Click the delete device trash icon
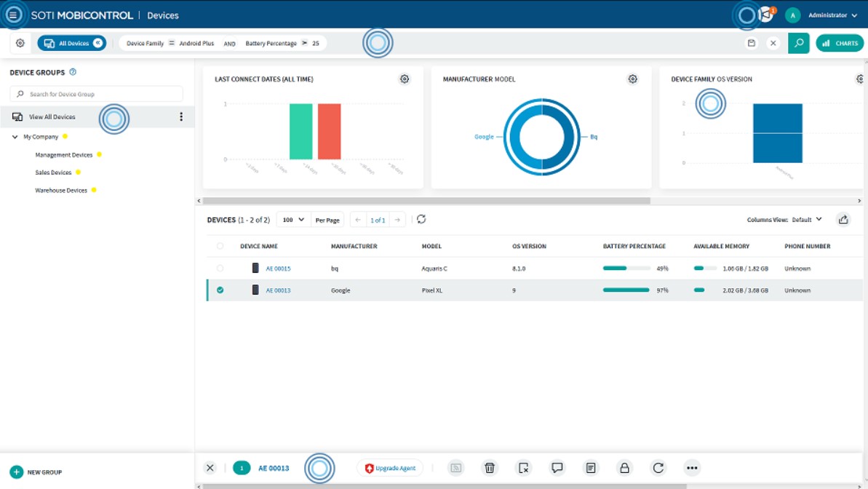Viewport: 868px width, 489px height. pos(490,467)
